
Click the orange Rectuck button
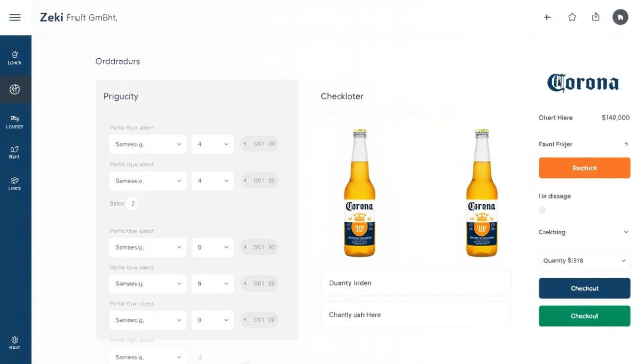tap(585, 168)
